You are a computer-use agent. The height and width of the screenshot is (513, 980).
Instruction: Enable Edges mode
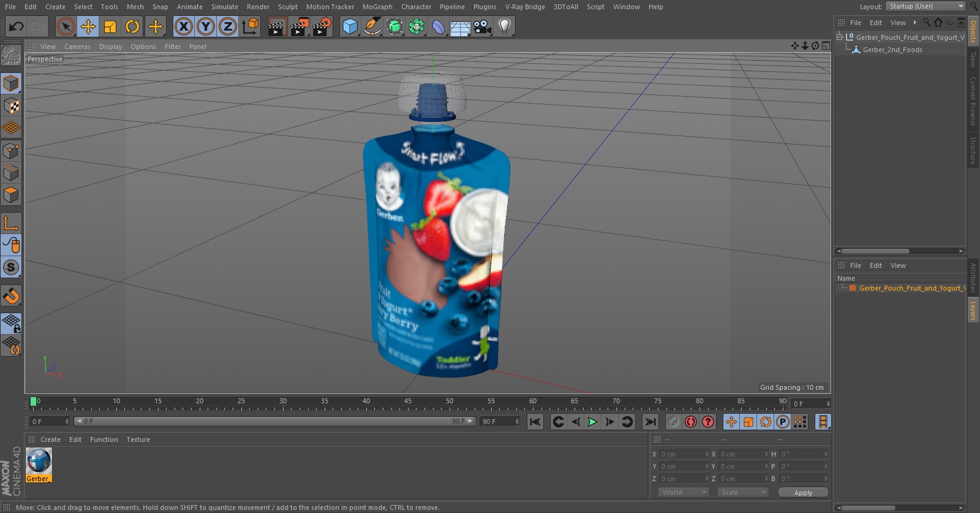click(x=11, y=173)
